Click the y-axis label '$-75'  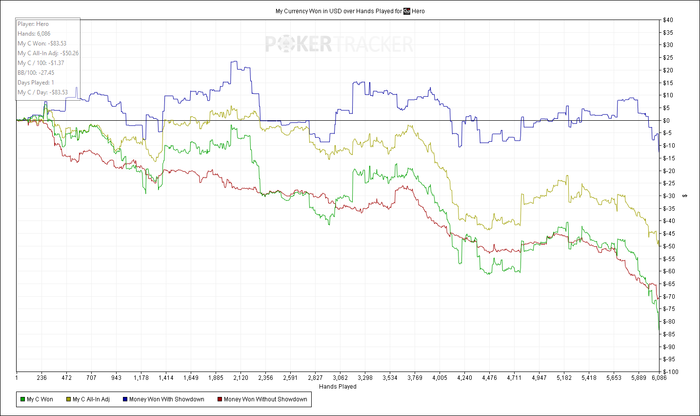pos(669,309)
